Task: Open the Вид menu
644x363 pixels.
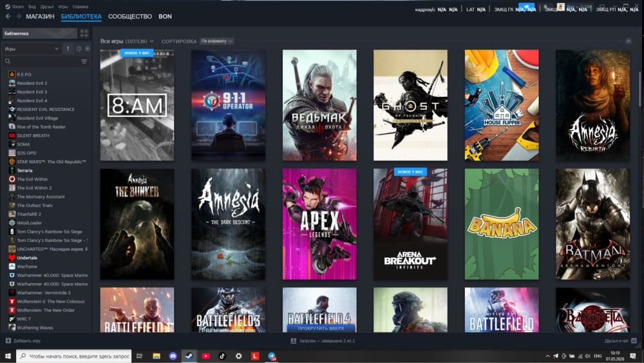Action: tap(32, 6)
